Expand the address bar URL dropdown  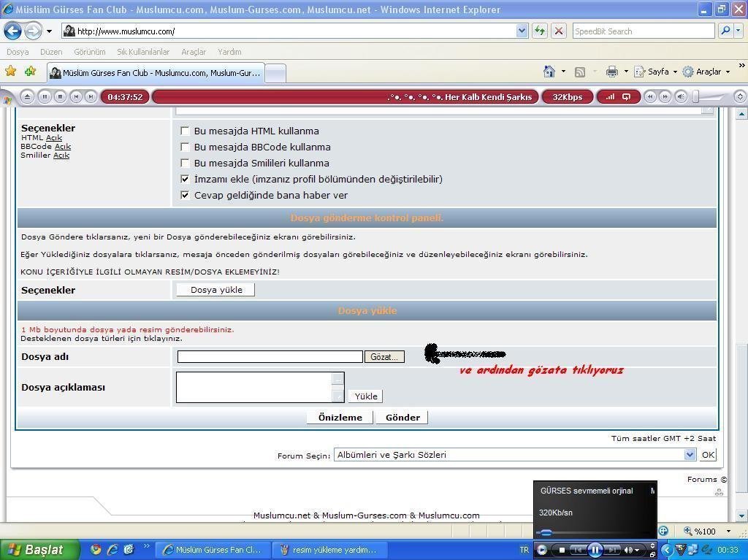pos(522,31)
